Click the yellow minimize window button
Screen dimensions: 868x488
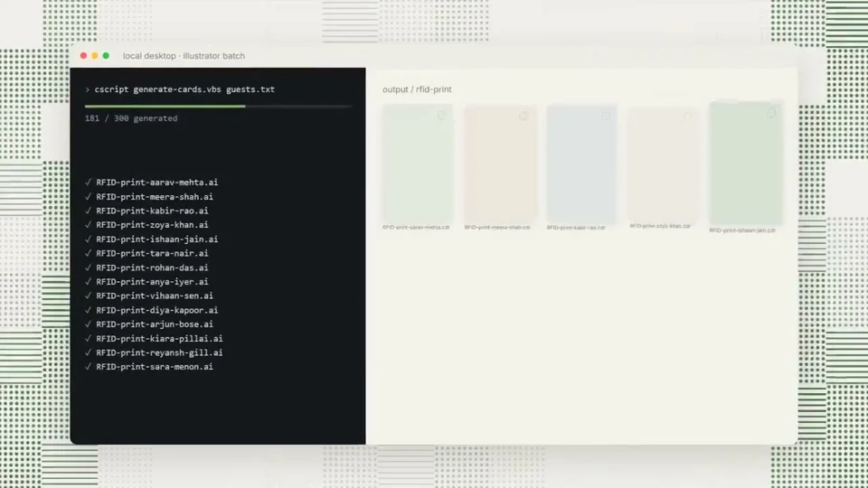point(95,56)
